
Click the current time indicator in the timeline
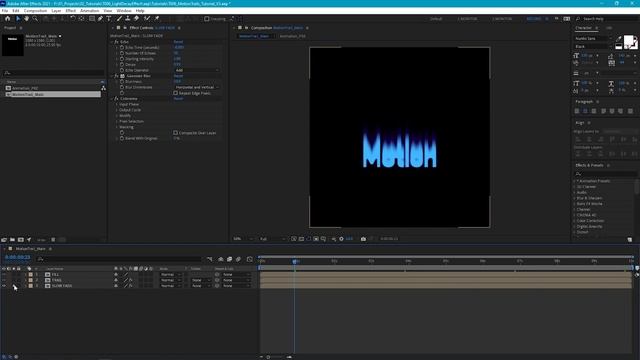click(x=294, y=261)
